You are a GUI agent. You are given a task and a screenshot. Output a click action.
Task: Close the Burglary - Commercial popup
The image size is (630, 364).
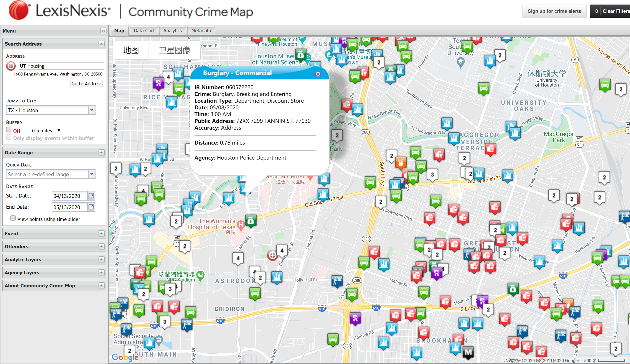pyautogui.click(x=318, y=74)
